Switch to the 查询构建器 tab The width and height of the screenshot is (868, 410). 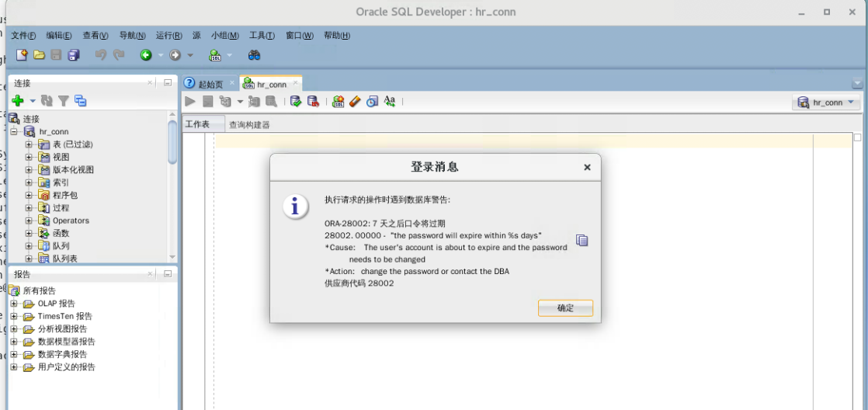pos(249,125)
